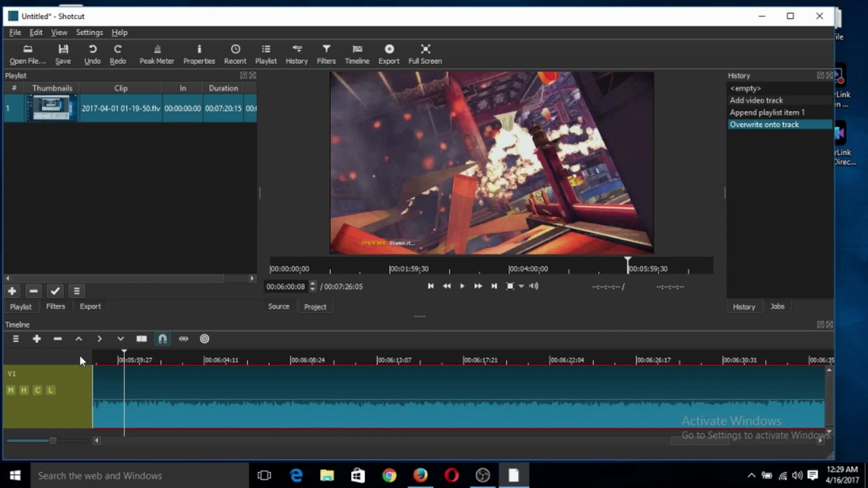Screen dimensions: 868x488
Task: Append clip to track with timeline plus
Action: [37, 339]
